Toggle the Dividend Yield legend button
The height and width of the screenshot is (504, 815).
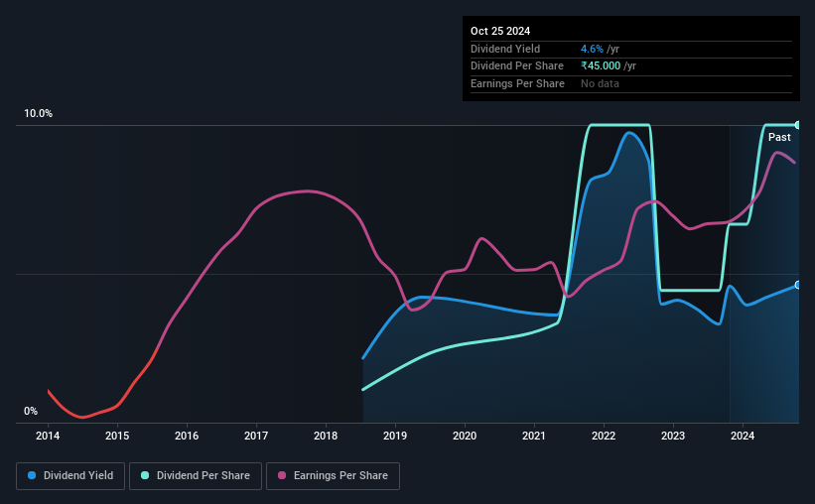click(x=70, y=476)
